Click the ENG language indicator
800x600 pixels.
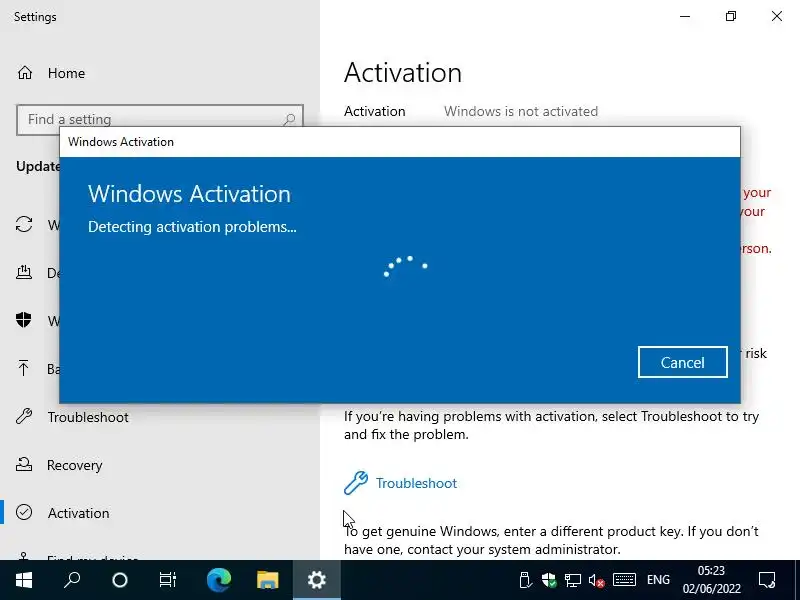[658, 580]
